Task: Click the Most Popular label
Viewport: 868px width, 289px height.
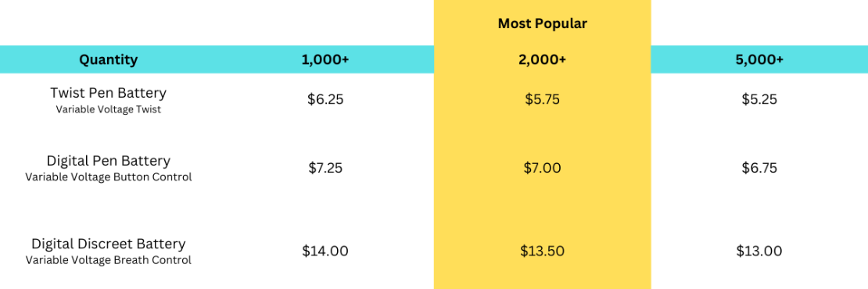Action: click(x=542, y=23)
